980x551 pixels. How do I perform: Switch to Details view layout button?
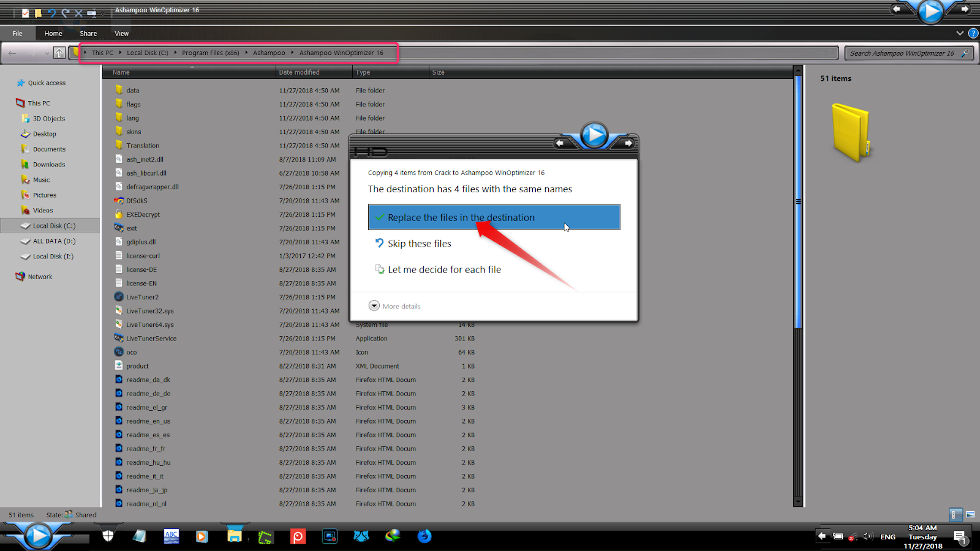point(955,514)
